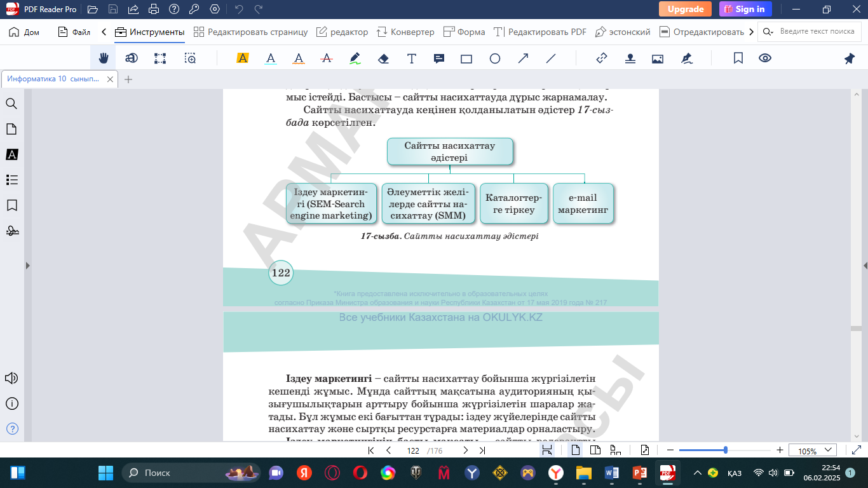Enable continuous scrolling mode

615,451
